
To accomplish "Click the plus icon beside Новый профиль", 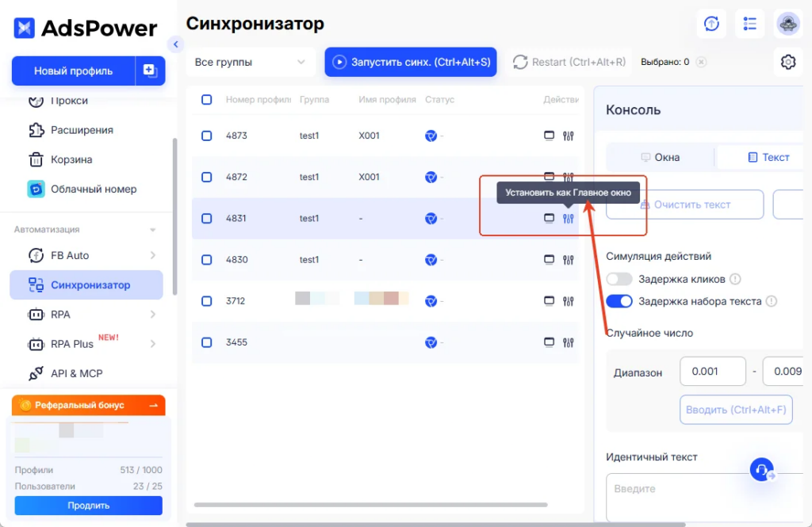I will pyautogui.click(x=150, y=71).
